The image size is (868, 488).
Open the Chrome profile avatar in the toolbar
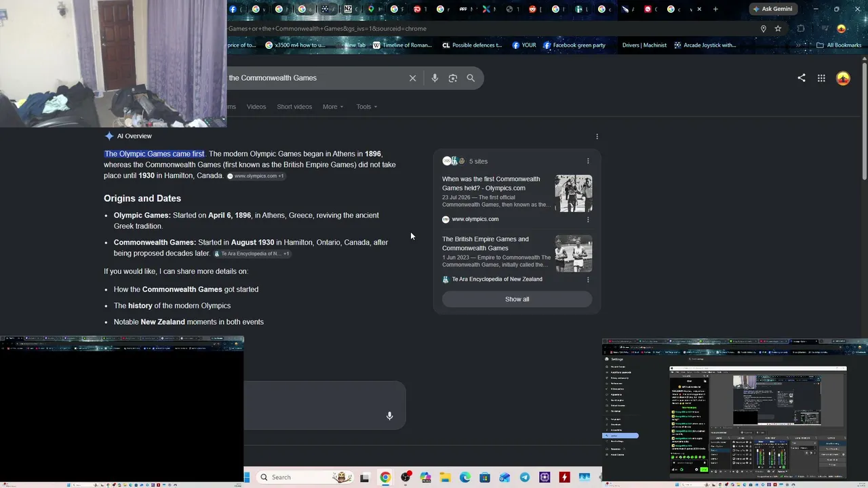point(842,28)
